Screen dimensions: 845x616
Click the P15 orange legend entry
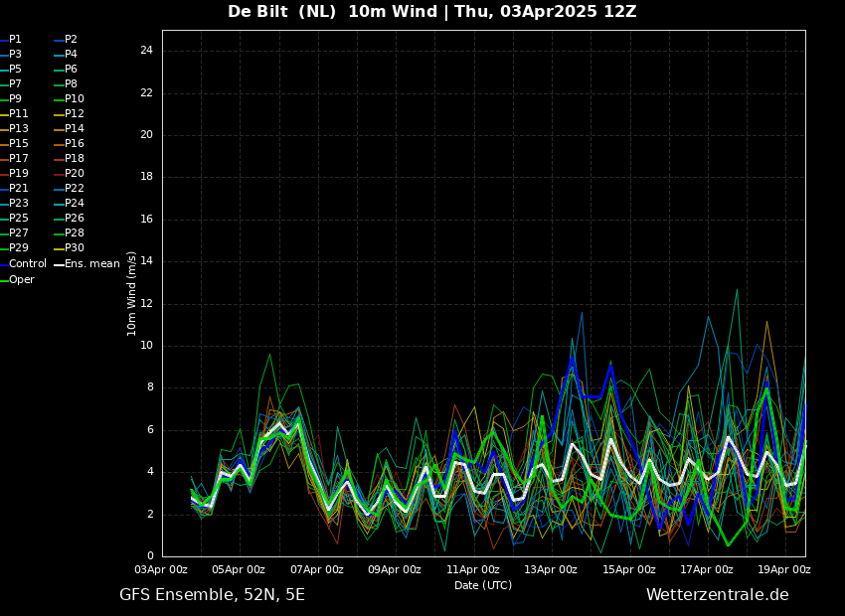coord(14,144)
